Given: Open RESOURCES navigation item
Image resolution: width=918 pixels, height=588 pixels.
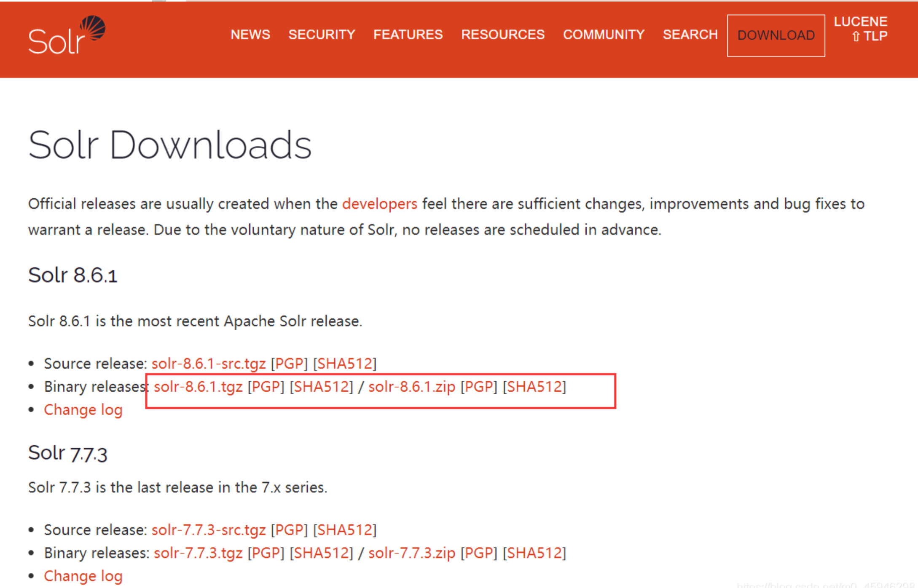Looking at the screenshot, I should point(502,35).
